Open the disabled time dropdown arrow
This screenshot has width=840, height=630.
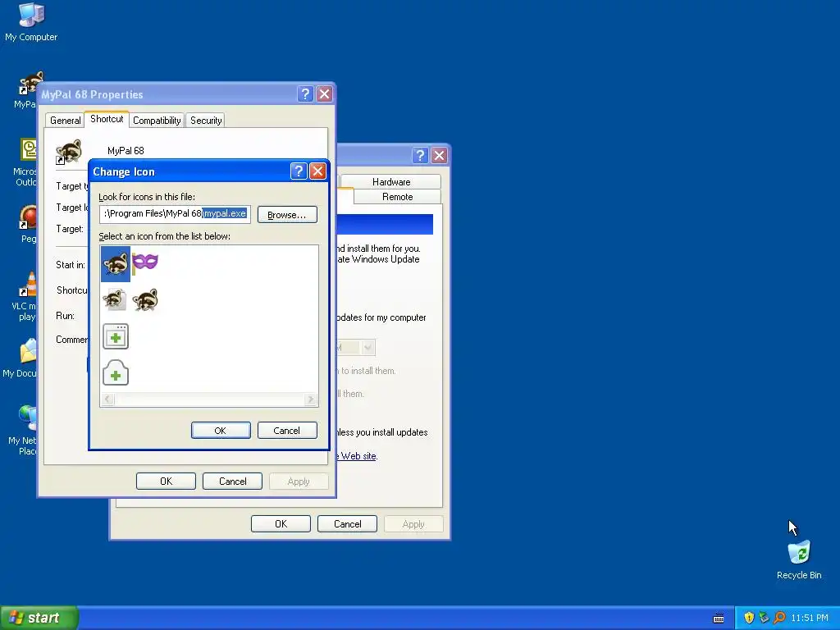click(x=367, y=348)
